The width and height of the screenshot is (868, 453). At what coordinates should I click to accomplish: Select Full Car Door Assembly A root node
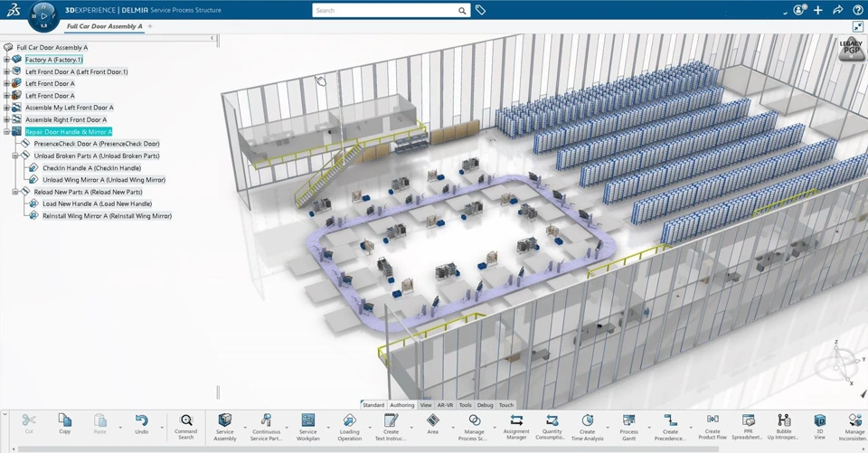(52, 47)
